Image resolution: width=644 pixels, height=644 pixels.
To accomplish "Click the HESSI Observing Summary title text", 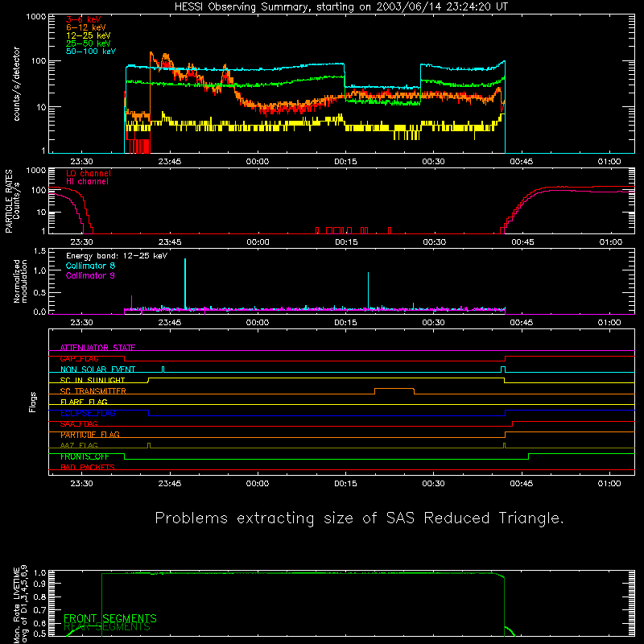I will (x=341, y=7).
